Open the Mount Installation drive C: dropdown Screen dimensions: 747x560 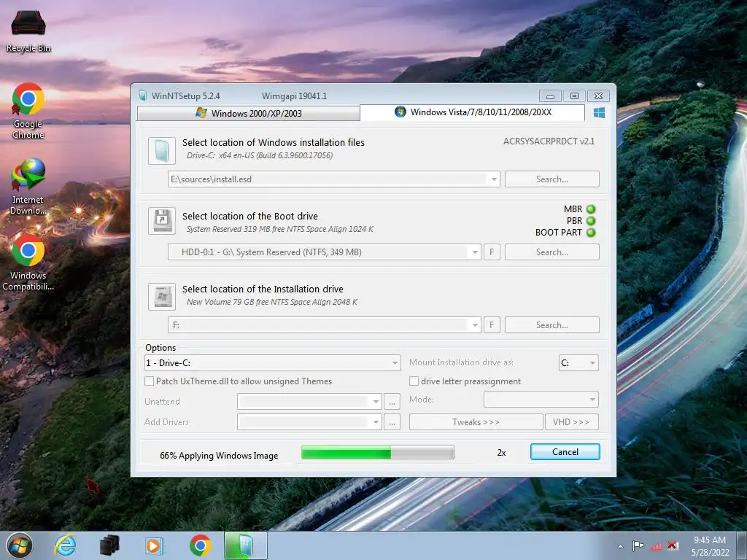[578, 363]
